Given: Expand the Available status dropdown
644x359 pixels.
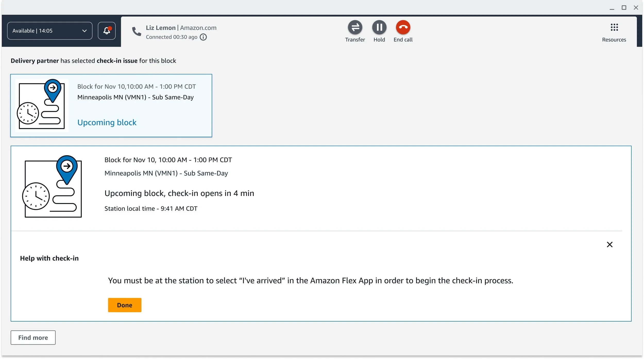Looking at the screenshot, I should (x=49, y=31).
